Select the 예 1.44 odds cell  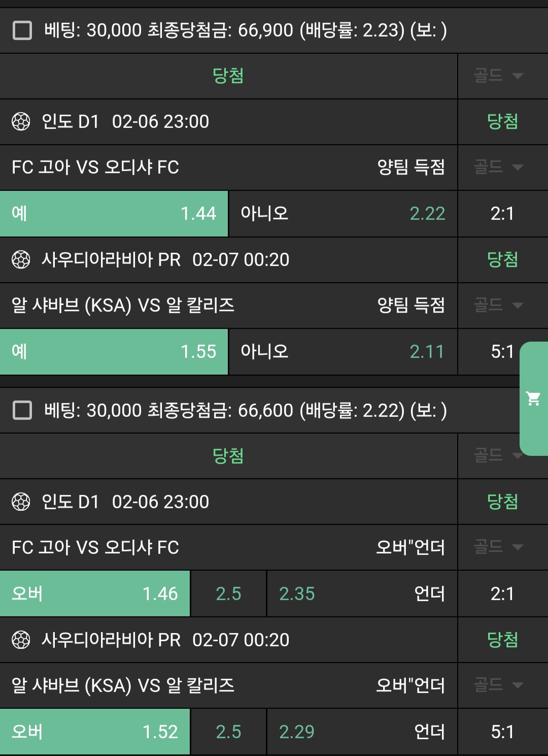114,214
